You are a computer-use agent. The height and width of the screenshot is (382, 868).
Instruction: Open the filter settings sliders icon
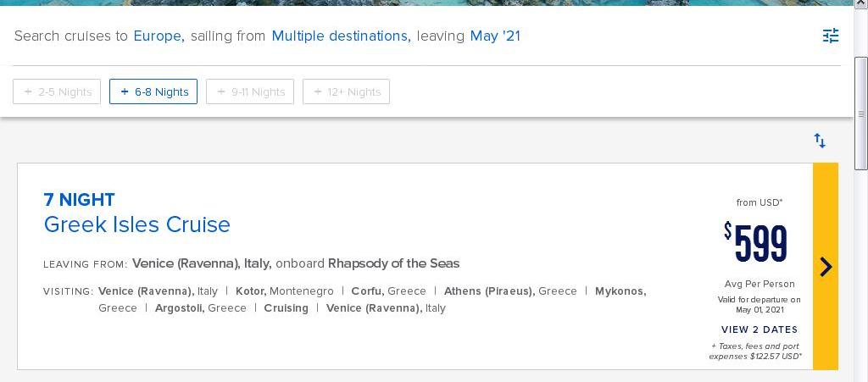[x=831, y=36]
